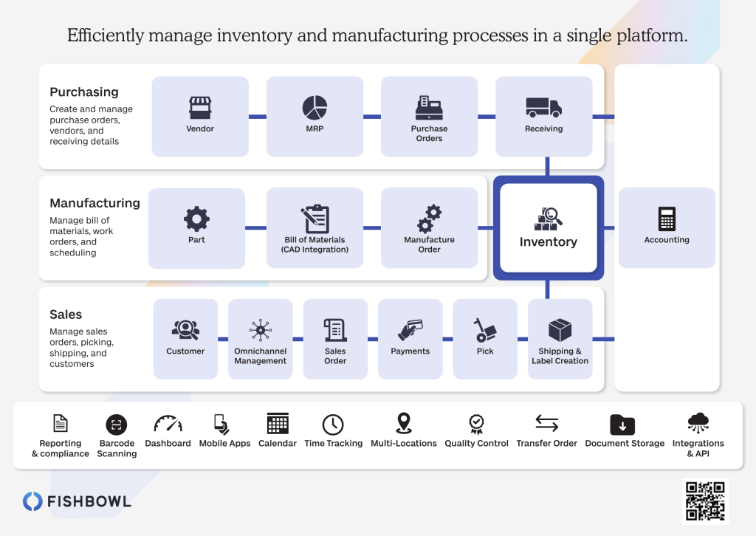This screenshot has height=536, width=756.
Task: Click the Mobile Apps label
Action: point(224,444)
